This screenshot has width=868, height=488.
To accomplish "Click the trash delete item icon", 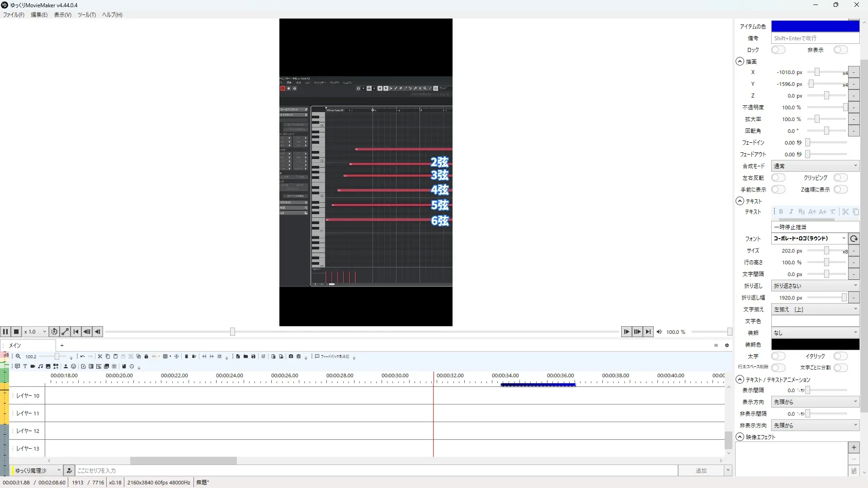I will coord(186,357).
